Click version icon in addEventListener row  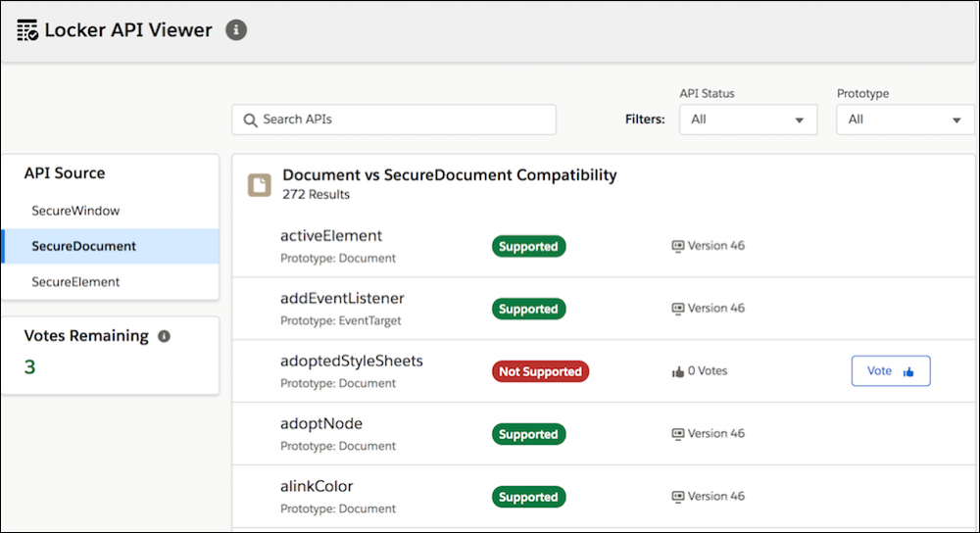pyautogui.click(x=677, y=309)
